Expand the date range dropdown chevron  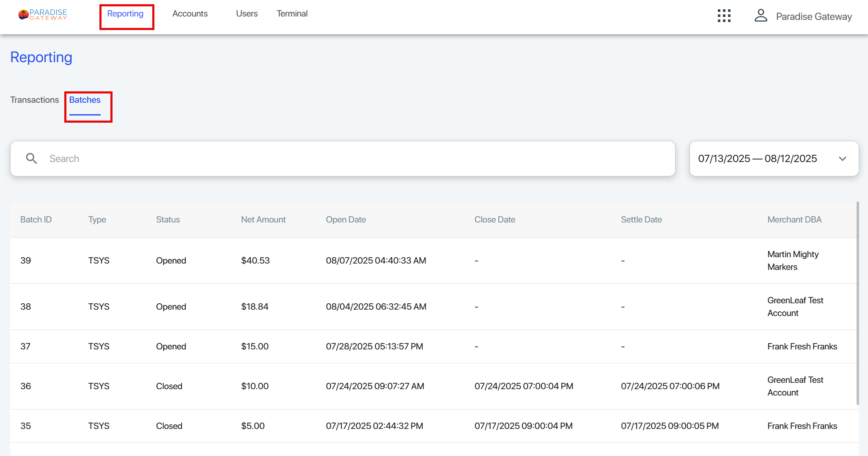(x=842, y=159)
